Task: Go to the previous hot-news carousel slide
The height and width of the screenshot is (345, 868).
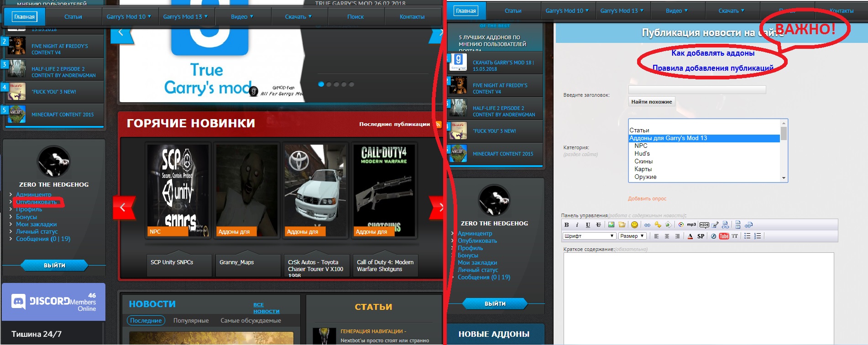Action: click(124, 208)
